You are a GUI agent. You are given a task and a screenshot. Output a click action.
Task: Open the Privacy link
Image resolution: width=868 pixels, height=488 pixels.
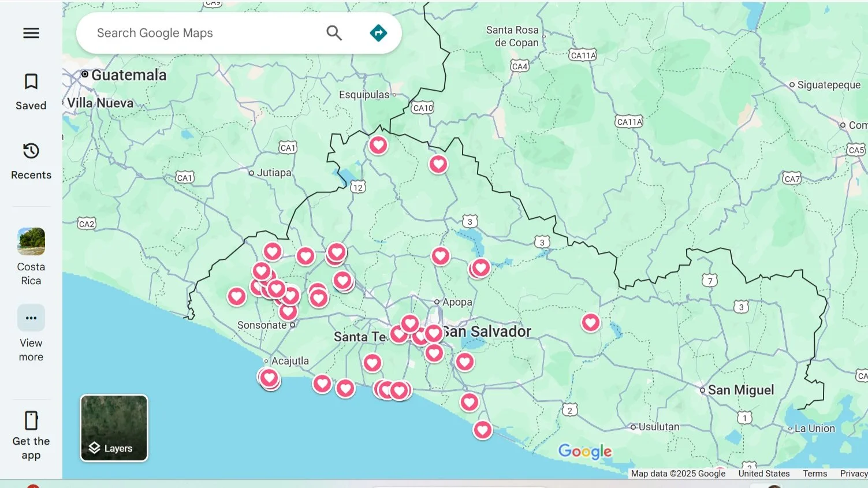click(854, 474)
